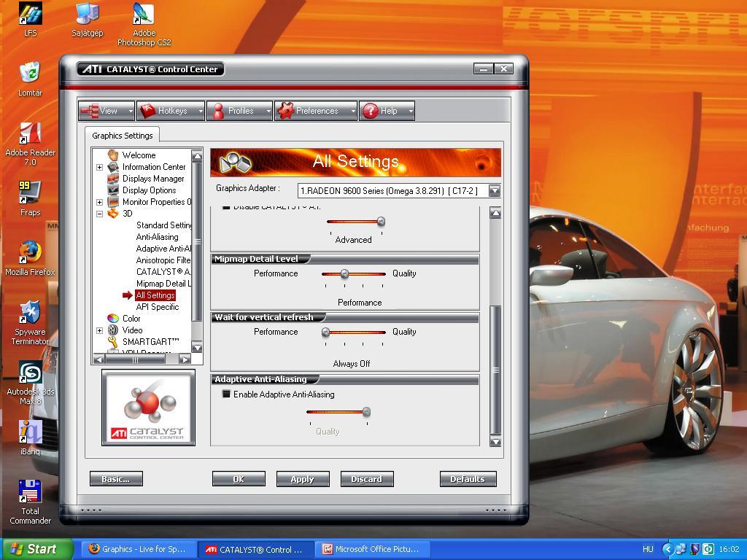Click the Discard button
Viewport: 747px width, 560px height.
tap(367, 479)
